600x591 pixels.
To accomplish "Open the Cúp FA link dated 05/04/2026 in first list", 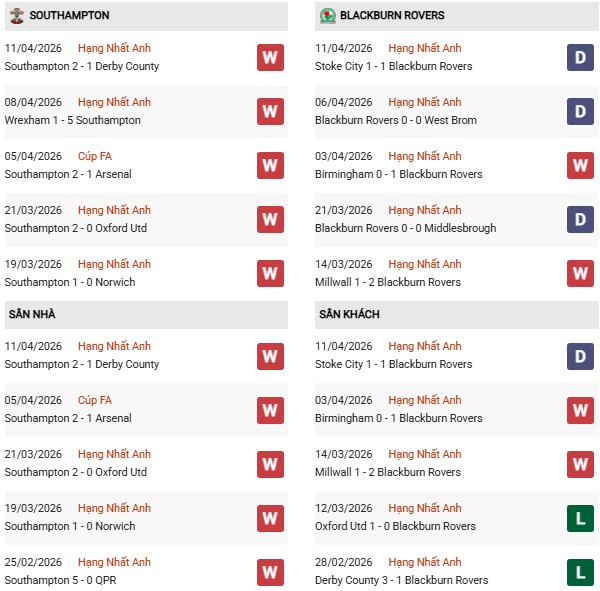I will 95,156.
